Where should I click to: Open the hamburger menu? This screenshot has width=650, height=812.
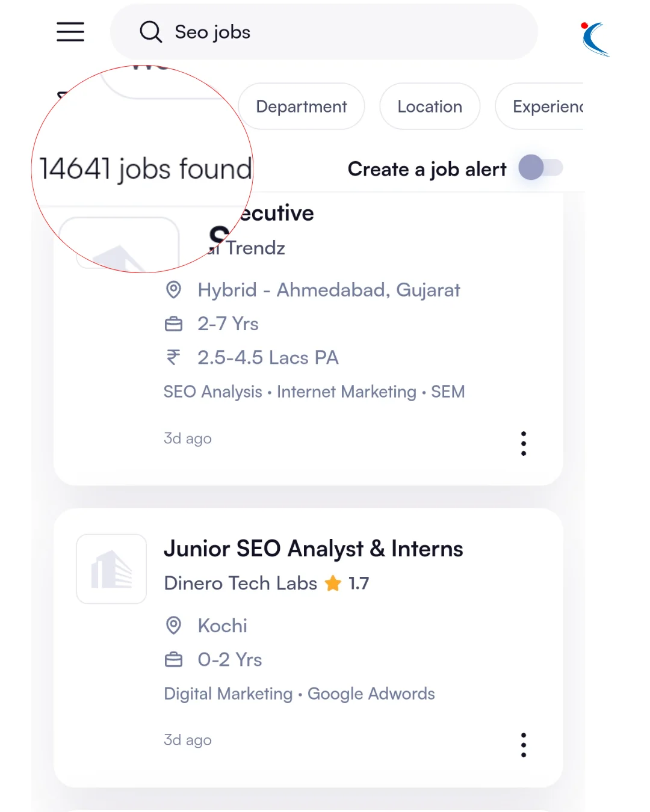click(70, 32)
